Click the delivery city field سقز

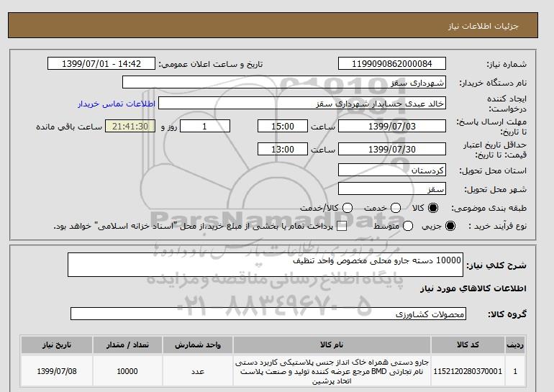392,188
